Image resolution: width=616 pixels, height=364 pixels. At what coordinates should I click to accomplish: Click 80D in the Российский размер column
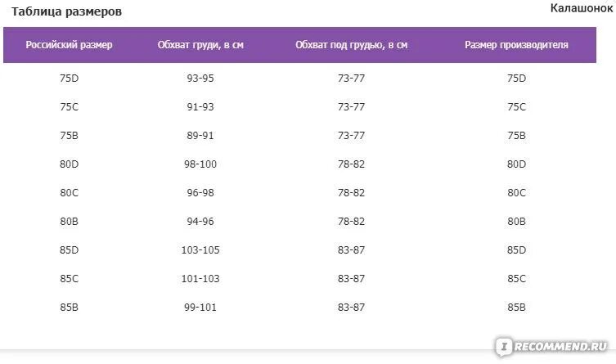pos(70,164)
